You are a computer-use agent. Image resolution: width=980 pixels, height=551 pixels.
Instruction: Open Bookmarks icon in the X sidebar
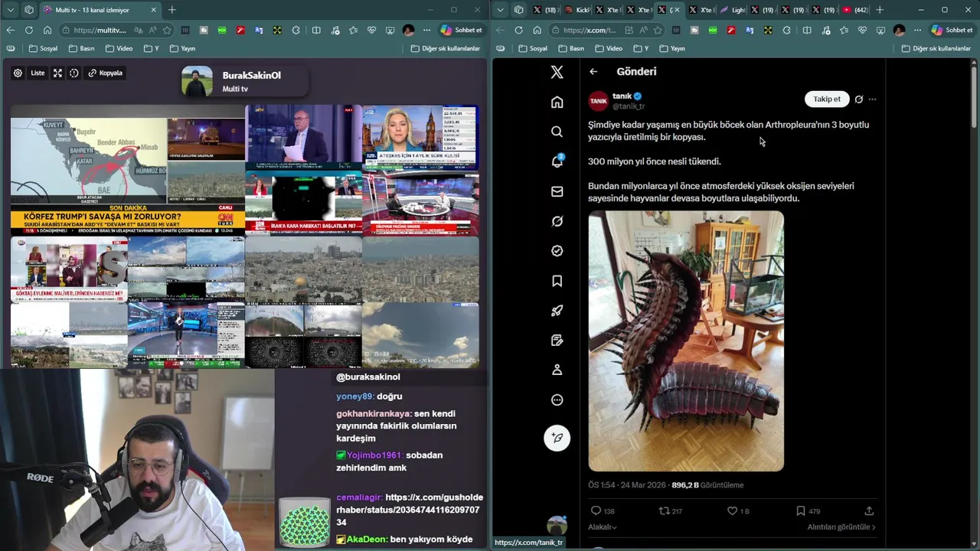(557, 281)
